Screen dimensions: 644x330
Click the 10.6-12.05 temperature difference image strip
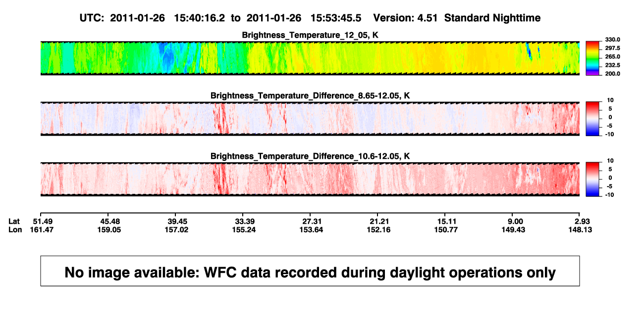click(x=310, y=179)
